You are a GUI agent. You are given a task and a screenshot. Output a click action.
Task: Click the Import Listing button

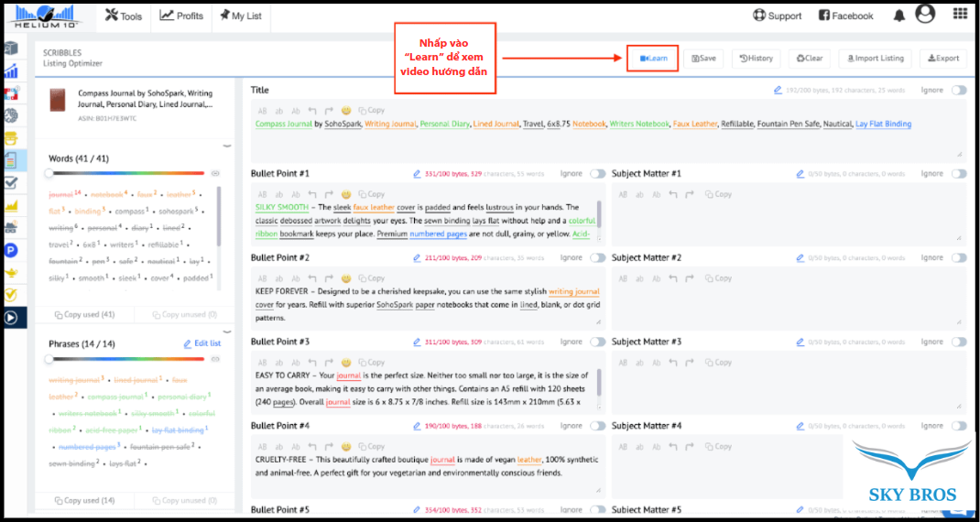pos(874,59)
